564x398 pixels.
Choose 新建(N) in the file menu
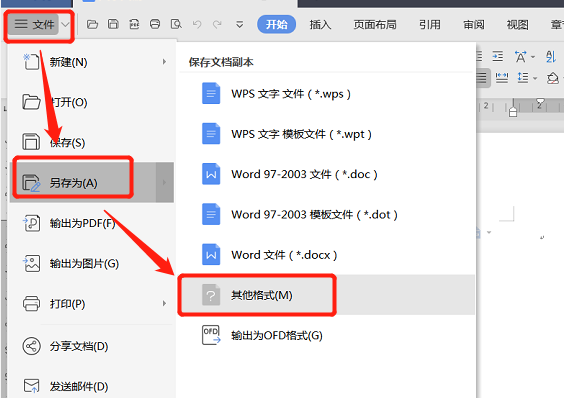coord(92,62)
